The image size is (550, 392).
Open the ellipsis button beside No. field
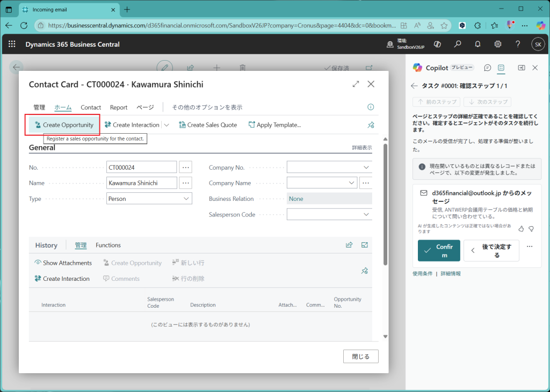(x=185, y=167)
